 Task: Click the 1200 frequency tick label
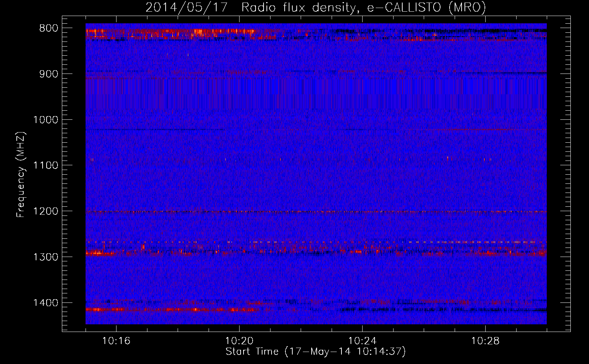point(46,211)
